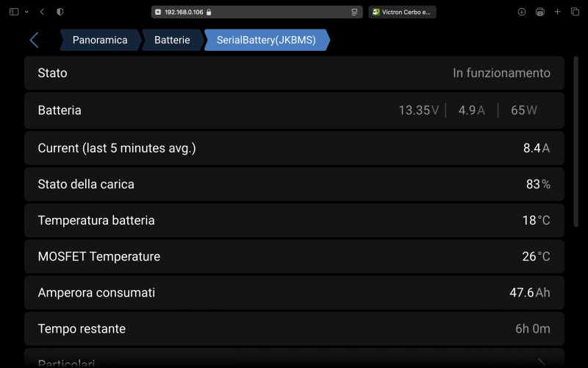The width and height of the screenshot is (588, 368).
Task: Click the 6h 0m remaining time value
Action: [533, 329]
